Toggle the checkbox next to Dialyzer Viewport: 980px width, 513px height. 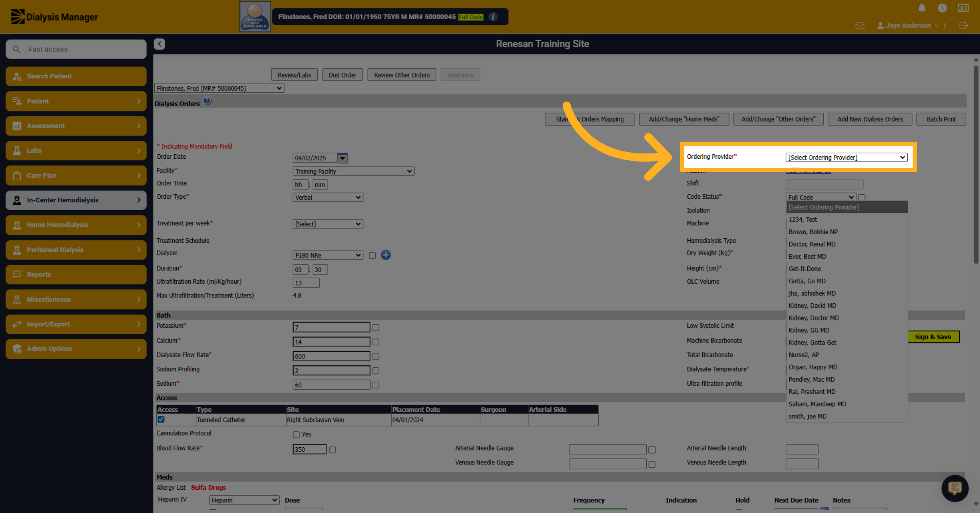[372, 255]
